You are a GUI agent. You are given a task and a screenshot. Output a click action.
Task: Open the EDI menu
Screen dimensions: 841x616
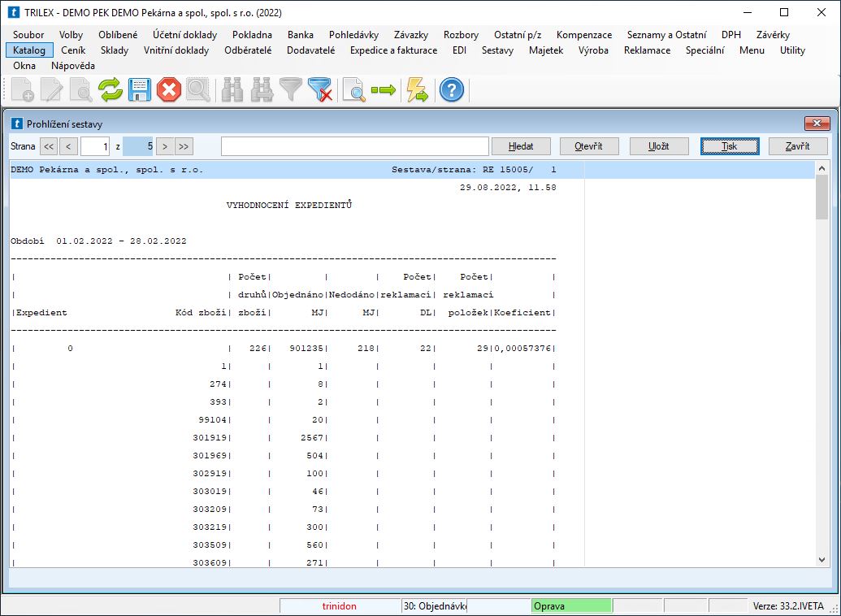pos(459,50)
